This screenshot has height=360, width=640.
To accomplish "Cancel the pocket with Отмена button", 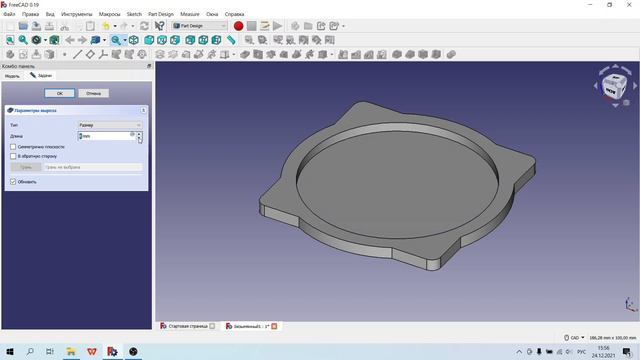I will [x=93, y=93].
